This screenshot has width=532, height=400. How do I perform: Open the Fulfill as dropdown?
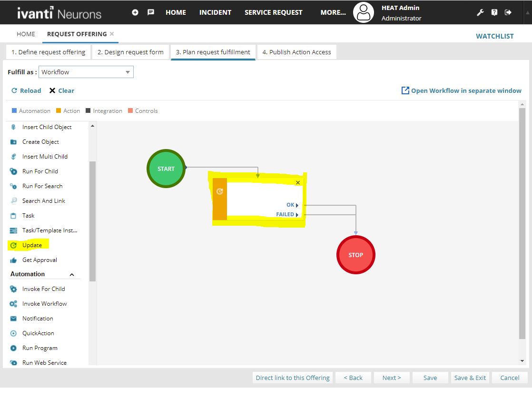coord(127,71)
